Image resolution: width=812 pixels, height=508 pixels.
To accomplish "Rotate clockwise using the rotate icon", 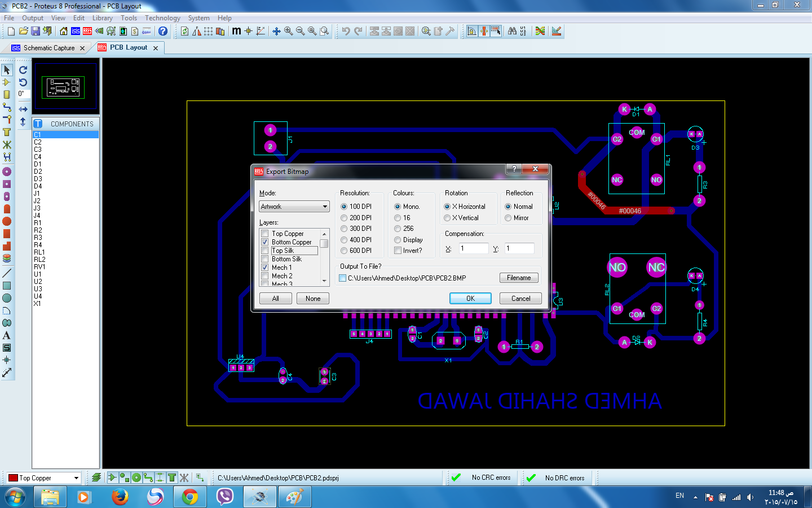I will [x=23, y=70].
